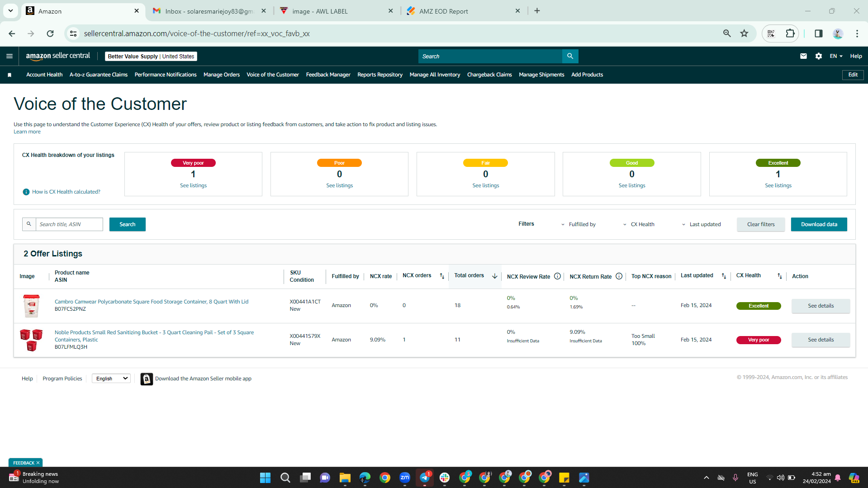868x488 pixels.
Task: Switch to the AMZ EOD Report tab
Action: pos(464,11)
